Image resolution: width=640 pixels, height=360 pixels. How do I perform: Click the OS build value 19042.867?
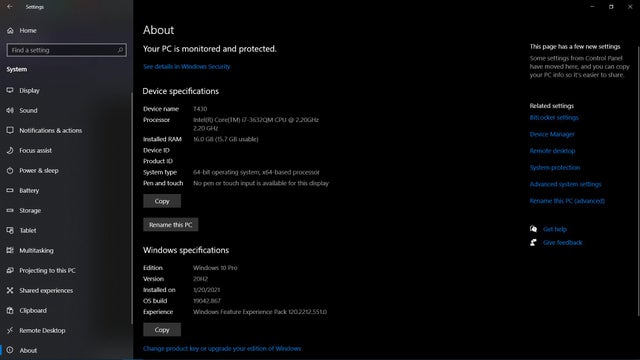tap(207, 301)
